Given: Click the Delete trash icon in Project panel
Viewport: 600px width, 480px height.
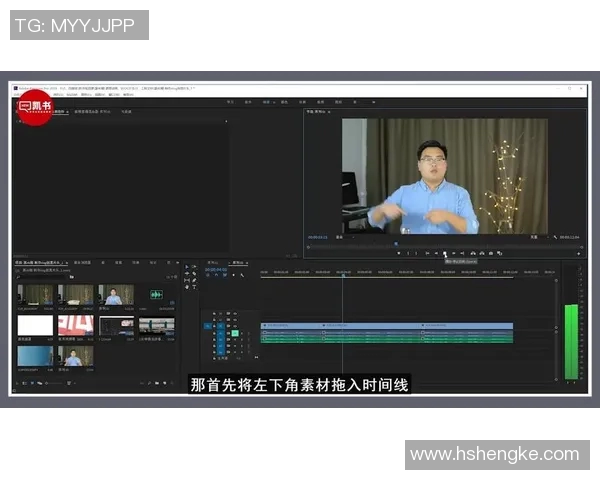Looking at the screenshot, I should [172, 383].
